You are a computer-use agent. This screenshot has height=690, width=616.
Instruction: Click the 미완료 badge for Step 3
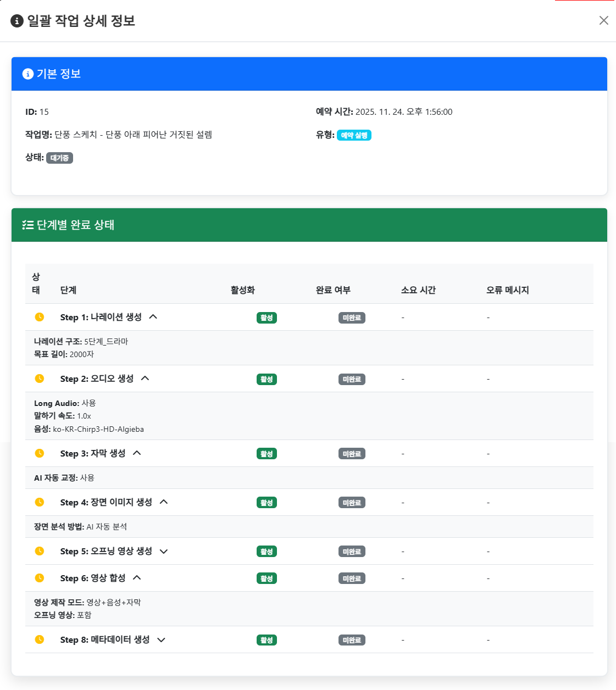(x=352, y=454)
